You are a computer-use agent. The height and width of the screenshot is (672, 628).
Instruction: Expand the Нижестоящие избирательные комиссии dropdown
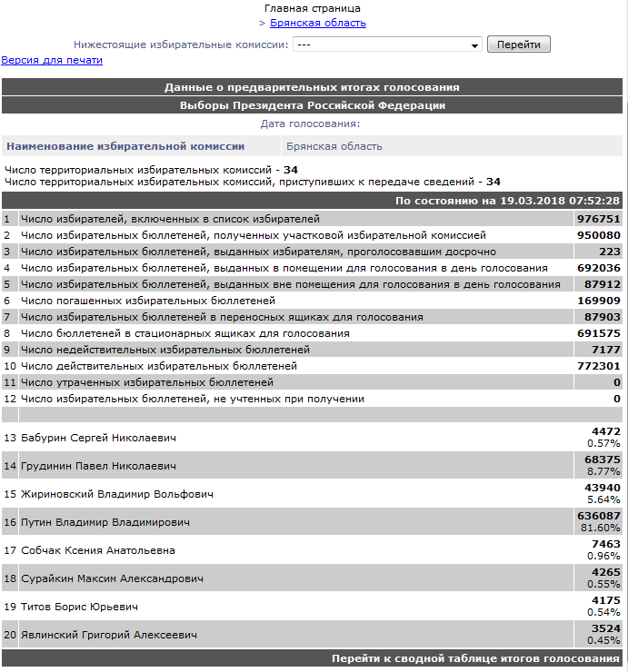(x=387, y=44)
